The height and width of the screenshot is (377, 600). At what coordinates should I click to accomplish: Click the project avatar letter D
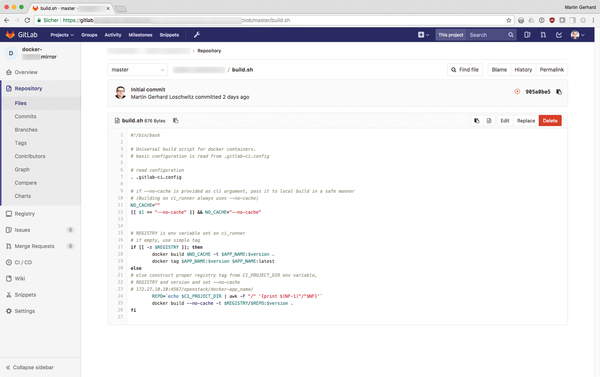click(11, 53)
